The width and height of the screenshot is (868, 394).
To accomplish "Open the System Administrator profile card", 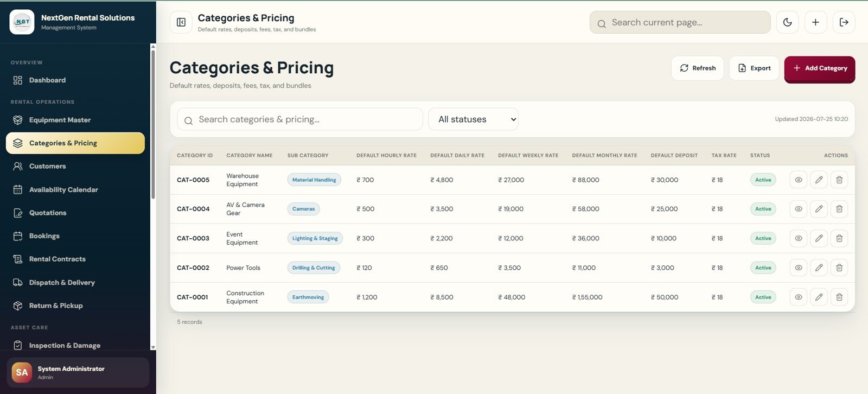I will [78, 372].
